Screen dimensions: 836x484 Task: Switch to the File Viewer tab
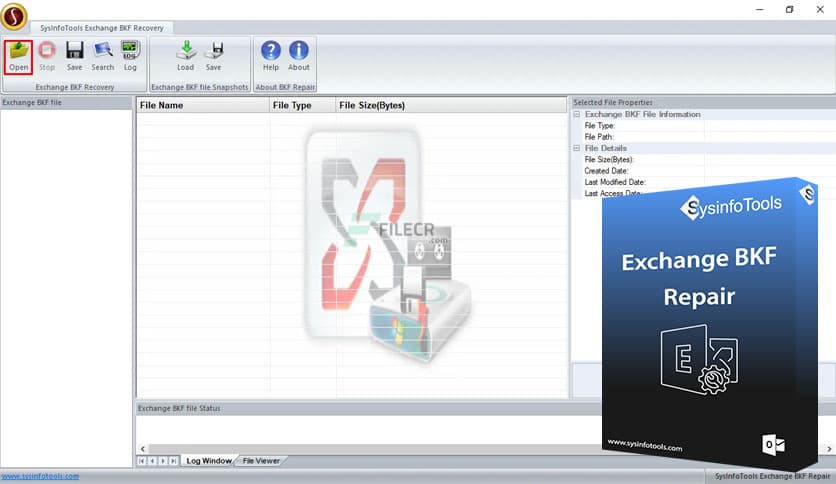coord(261,461)
